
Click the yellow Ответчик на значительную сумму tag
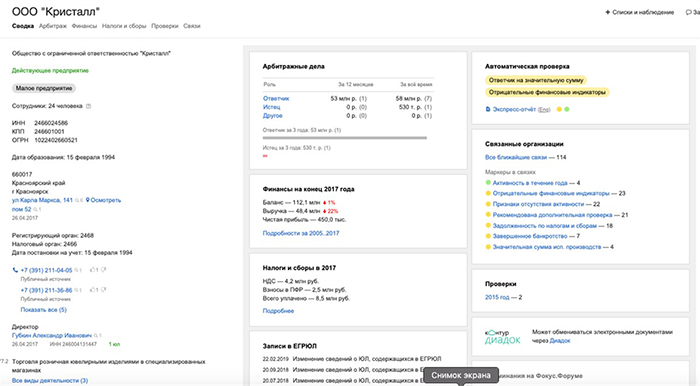[x=536, y=80]
